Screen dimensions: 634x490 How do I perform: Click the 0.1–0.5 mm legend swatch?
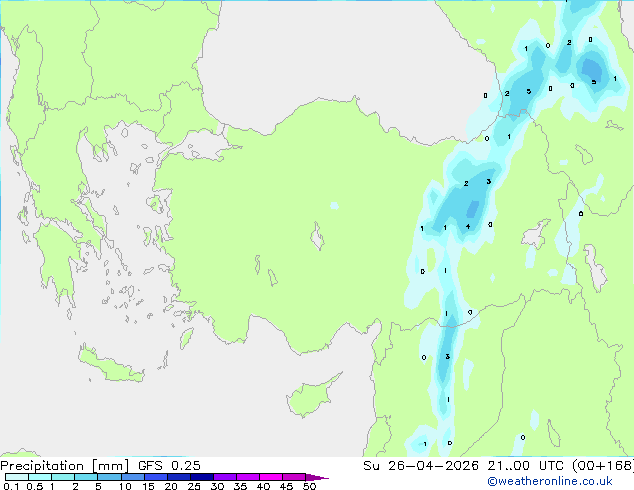pyautogui.click(x=17, y=477)
